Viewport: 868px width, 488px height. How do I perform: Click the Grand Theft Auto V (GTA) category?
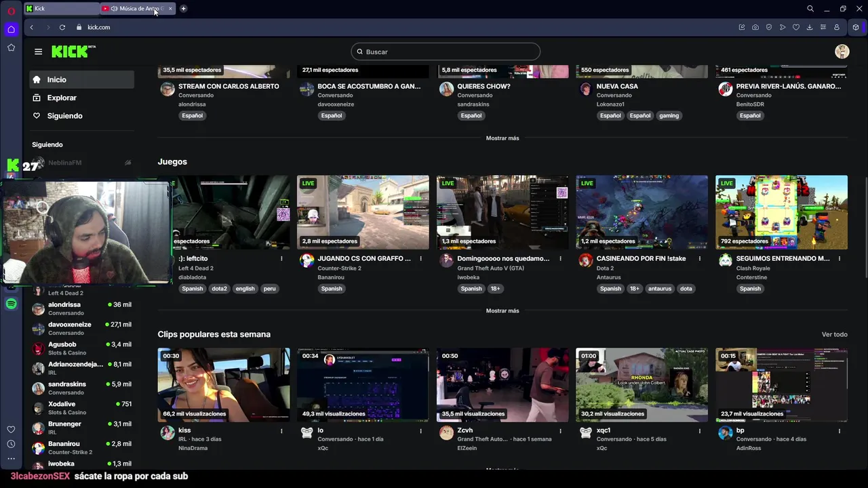point(490,268)
